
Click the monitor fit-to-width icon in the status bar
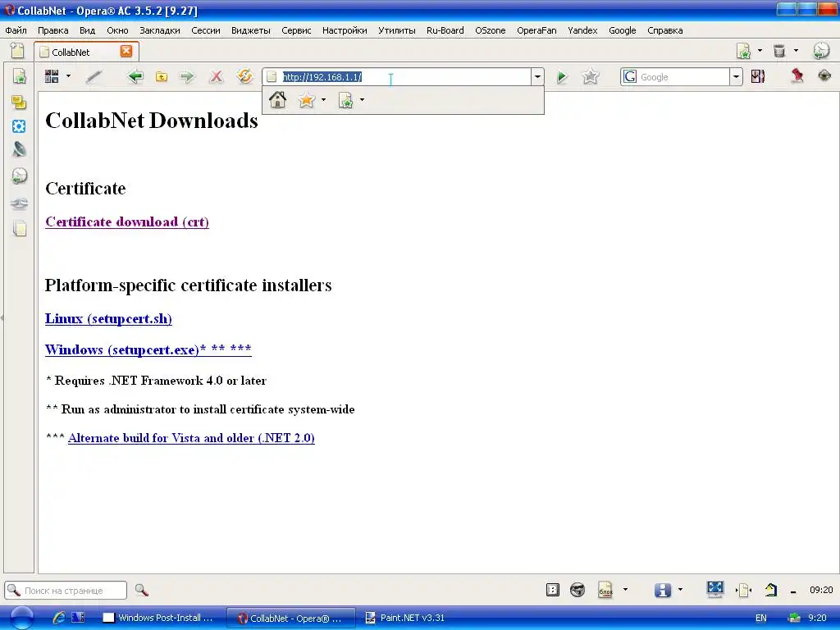click(x=715, y=589)
